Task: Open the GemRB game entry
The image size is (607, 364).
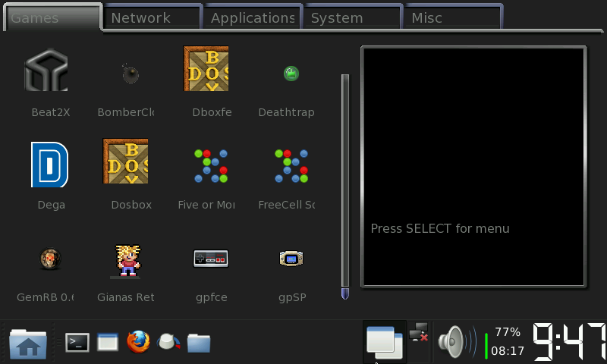Action: pos(46,259)
